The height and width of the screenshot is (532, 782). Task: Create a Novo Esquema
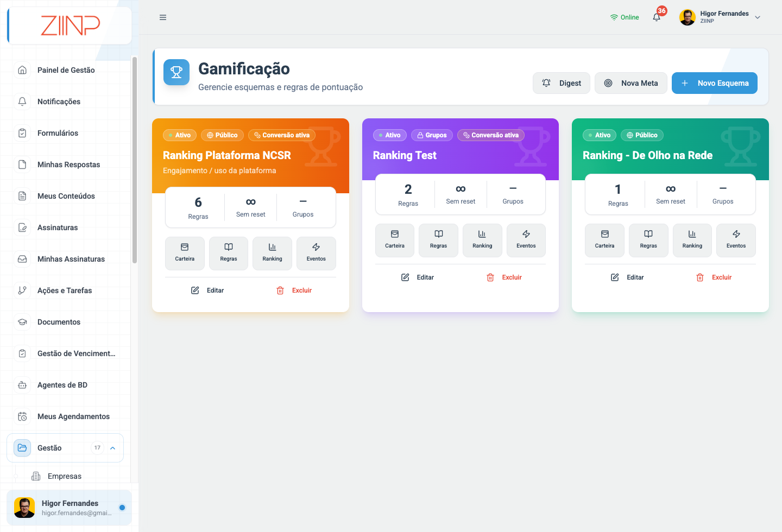point(715,83)
